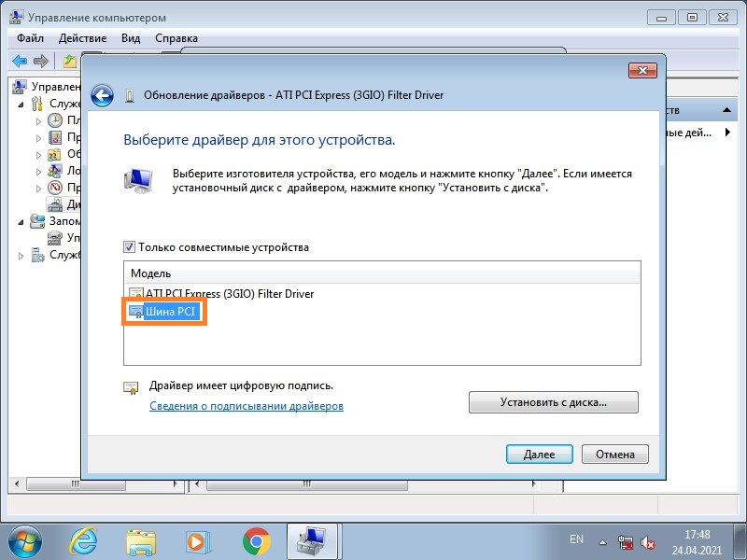The width and height of the screenshot is (747, 560).
Task: Open Windows Explorer folder icon in taskbar
Action: pos(141,539)
